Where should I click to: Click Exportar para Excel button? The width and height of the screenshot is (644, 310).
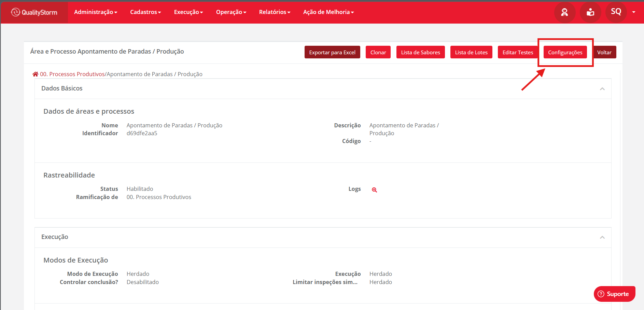[x=332, y=52]
